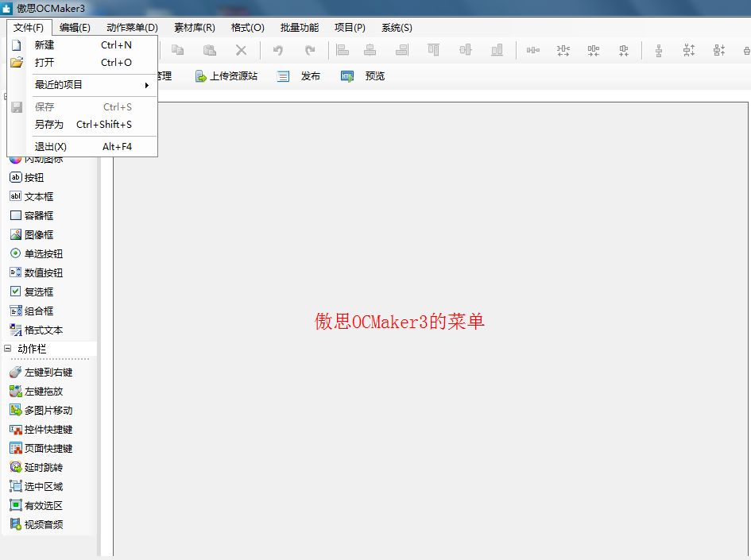The image size is (751, 560).
Task: Click the 发布 publish button
Action: click(299, 76)
